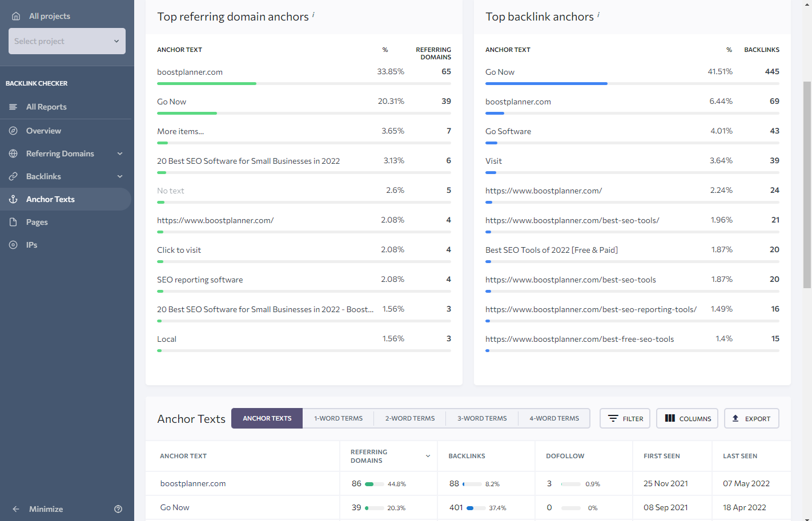This screenshot has height=521, width=812.
Task: Click boostplanner.com row in Anchor Texts table
Action: tap(468, 483)
